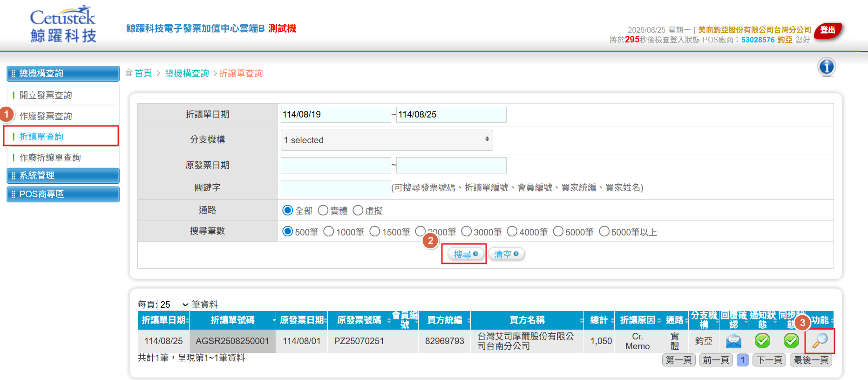Open the 開立發票查詢 menu item

point(46,95)
